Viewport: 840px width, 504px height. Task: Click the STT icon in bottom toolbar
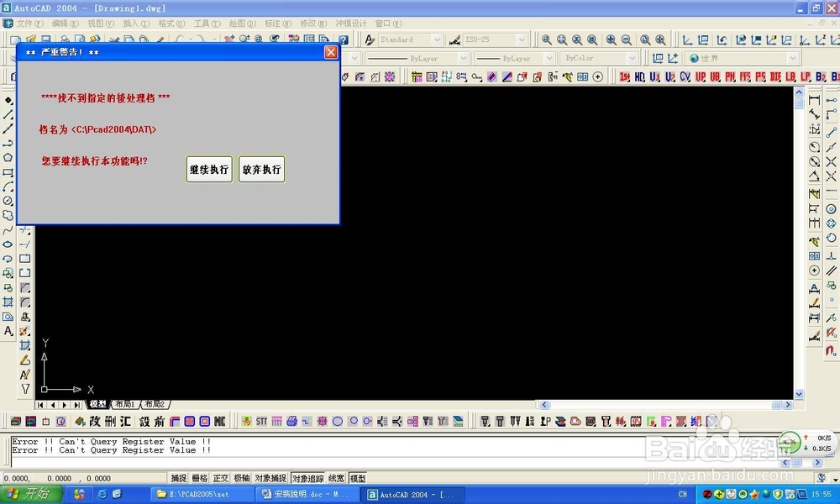click(x=261, y=422)
